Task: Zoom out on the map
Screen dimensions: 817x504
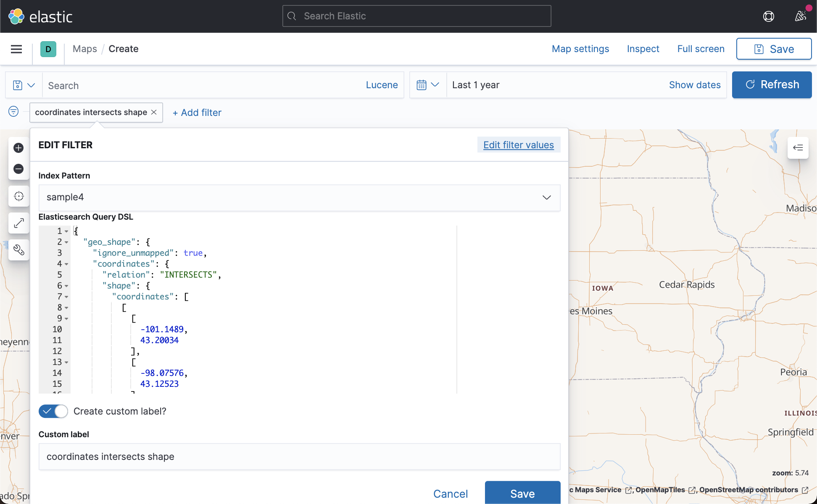Action: (18, 169)
